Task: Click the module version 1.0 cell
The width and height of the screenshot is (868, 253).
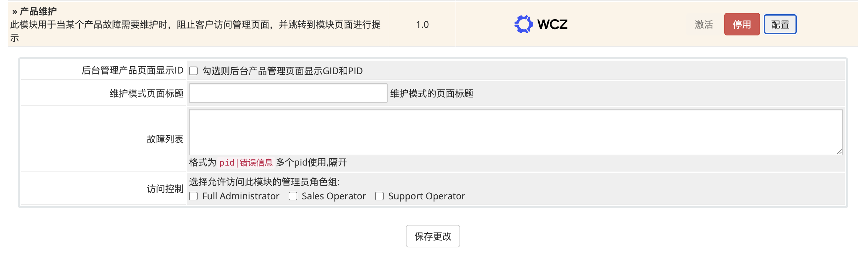Action: click(x=422, y=25)
